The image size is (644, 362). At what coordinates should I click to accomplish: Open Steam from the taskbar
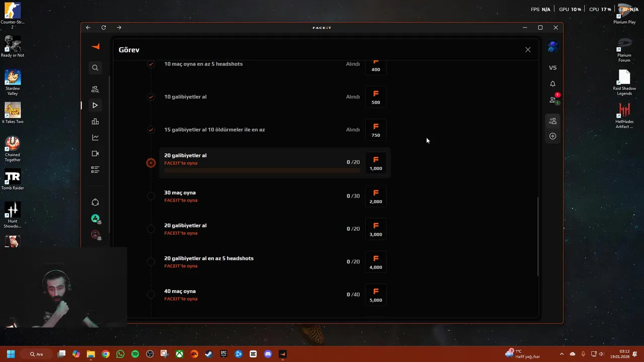point(209,354)
